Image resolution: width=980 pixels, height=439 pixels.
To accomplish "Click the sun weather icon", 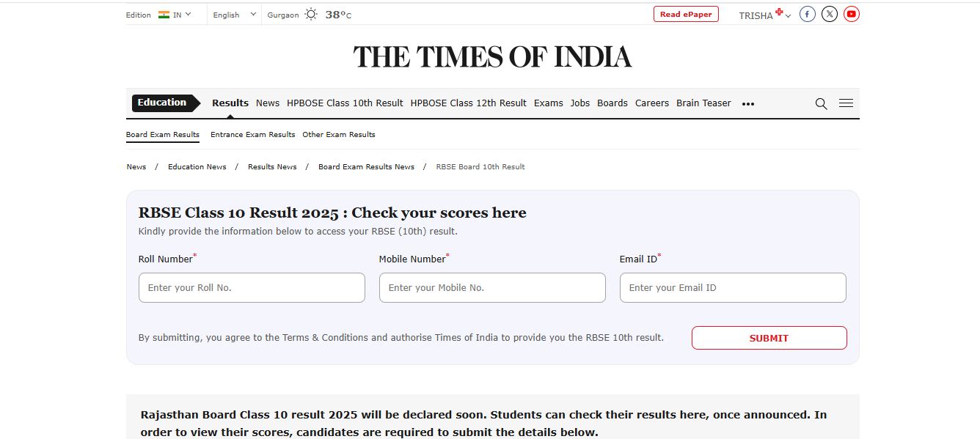I will point(311,15).
